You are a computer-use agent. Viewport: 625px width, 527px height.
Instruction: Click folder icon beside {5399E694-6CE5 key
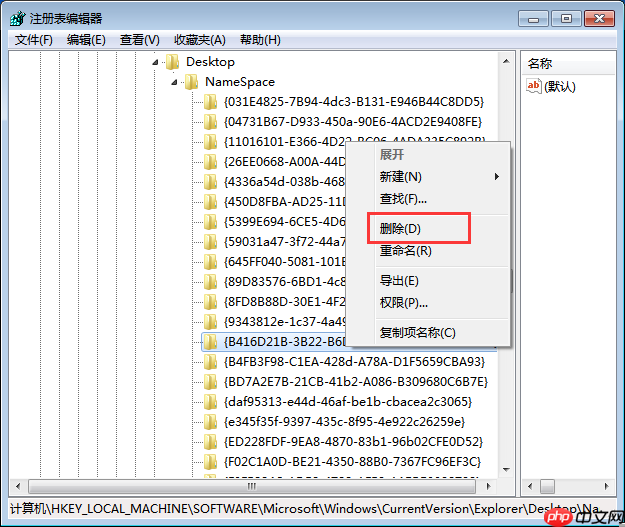pyautogui.click(x=210, y=222)
